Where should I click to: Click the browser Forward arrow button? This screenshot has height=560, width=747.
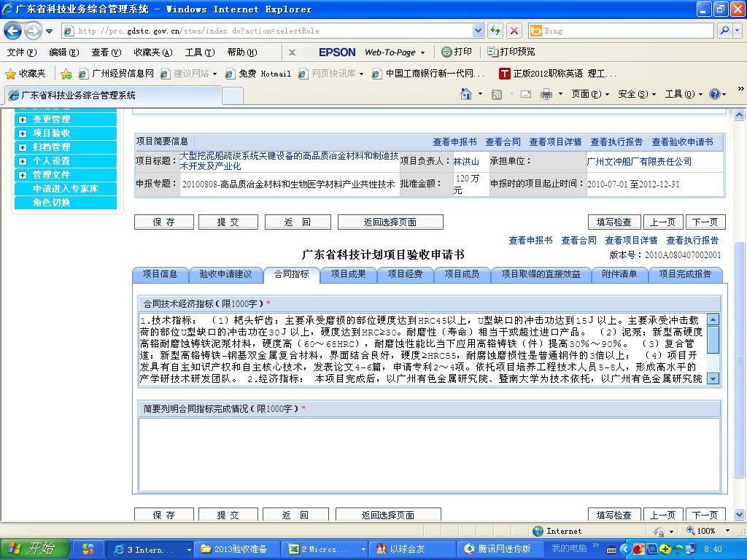click(x=32, y=31)
